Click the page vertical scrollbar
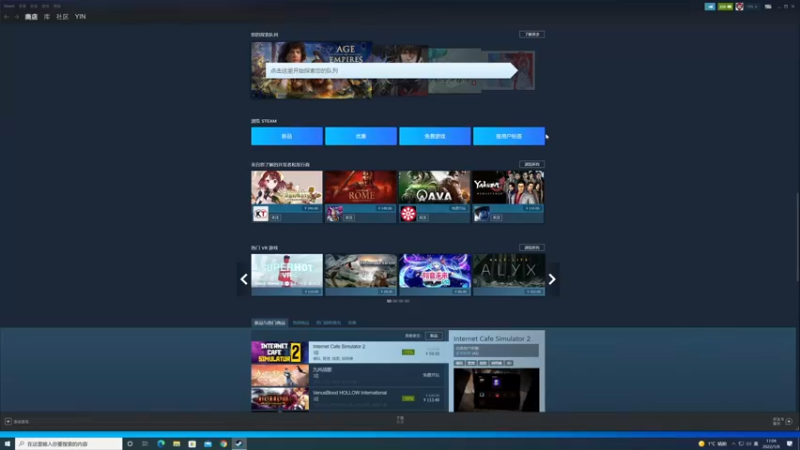 [x=797, y=236]
